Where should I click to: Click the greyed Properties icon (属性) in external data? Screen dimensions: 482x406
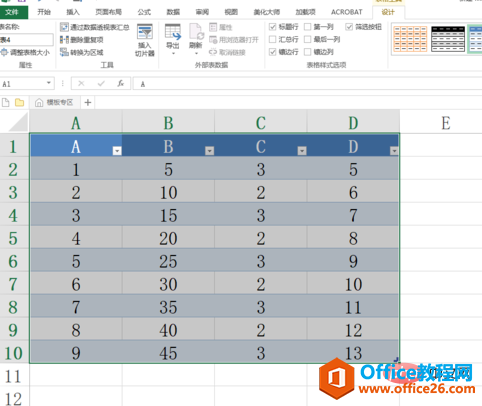point(213,27)
